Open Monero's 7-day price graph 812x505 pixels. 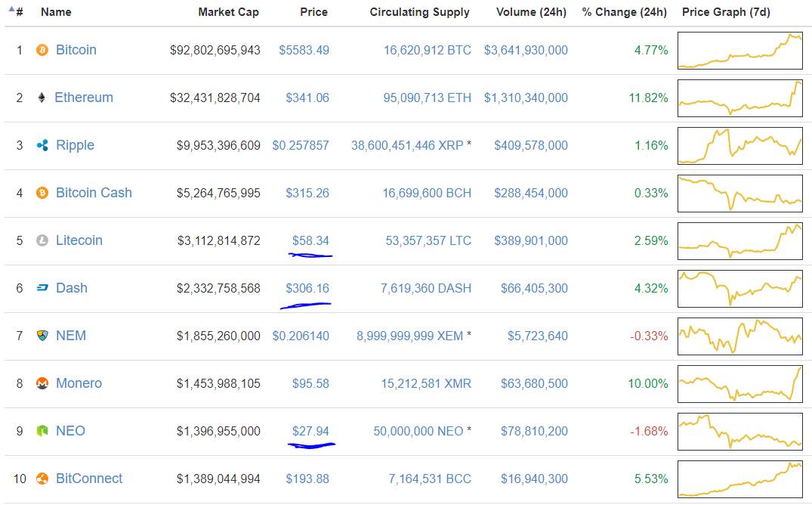[x=740, y=384]
